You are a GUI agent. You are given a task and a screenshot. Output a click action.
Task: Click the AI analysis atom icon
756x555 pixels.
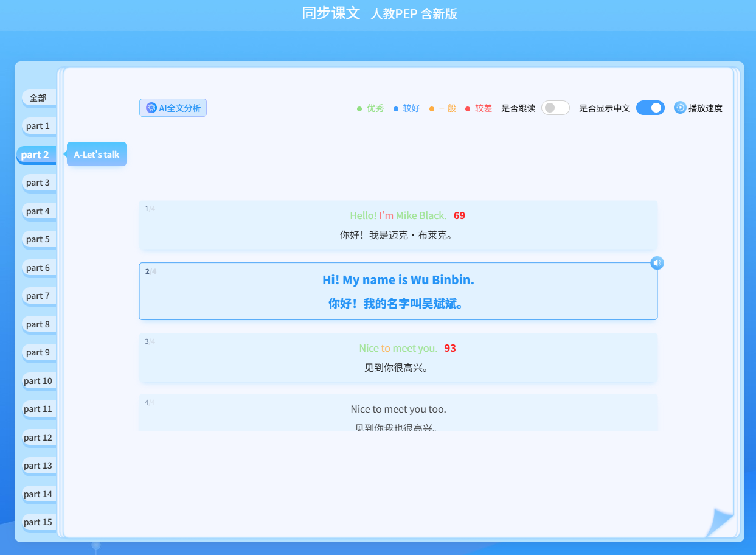click(x=151, y=108)
